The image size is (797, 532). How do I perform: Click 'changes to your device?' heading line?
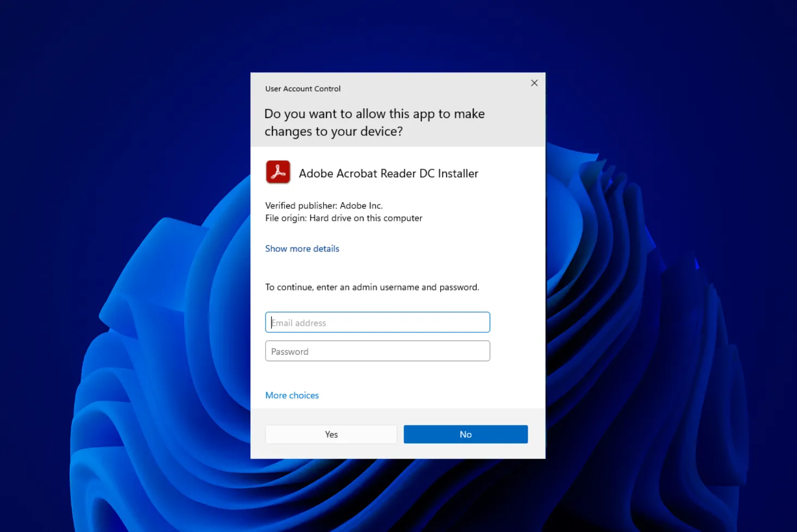(333, 132)
